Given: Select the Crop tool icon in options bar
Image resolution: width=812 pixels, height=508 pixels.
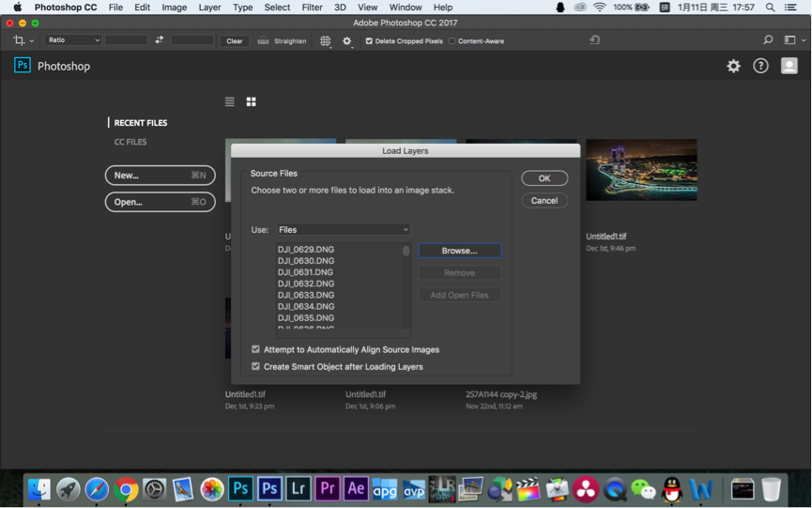Looking at the screenshot, I should coord(19,40).
